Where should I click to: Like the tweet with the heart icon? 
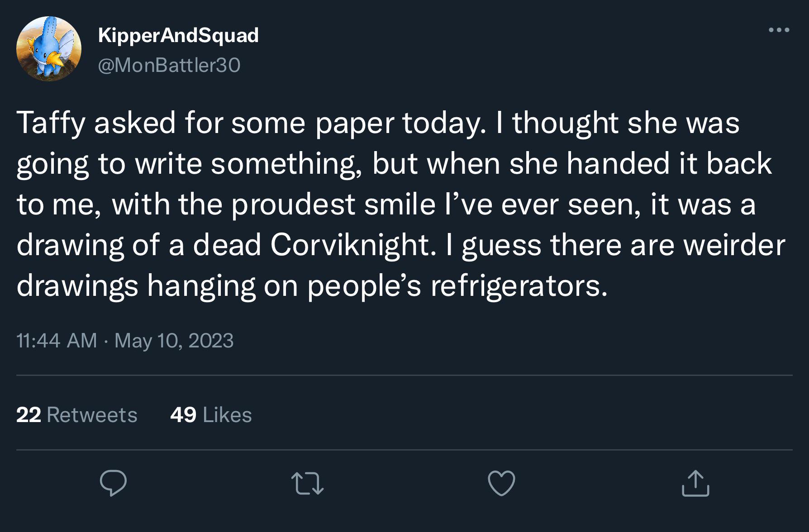point(501,483)
